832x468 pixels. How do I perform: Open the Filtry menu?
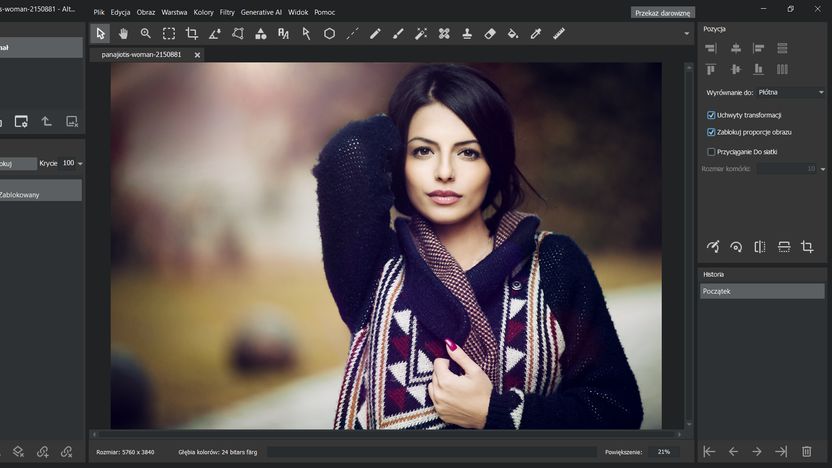[227, 12]
